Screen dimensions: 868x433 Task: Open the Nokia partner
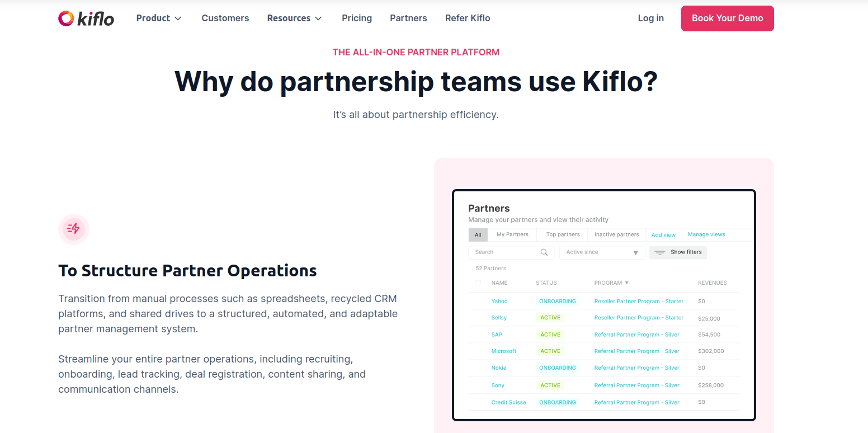pyautogui.click(x=499, y=368)
